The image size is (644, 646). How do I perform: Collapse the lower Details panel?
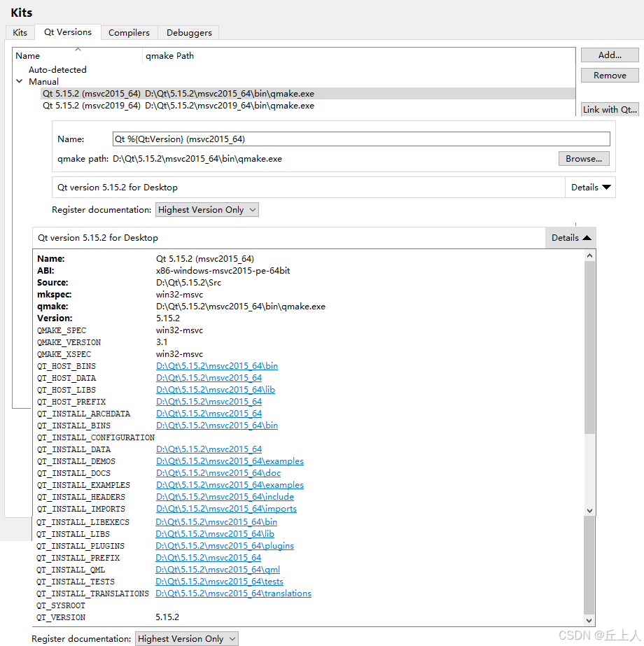569,237
